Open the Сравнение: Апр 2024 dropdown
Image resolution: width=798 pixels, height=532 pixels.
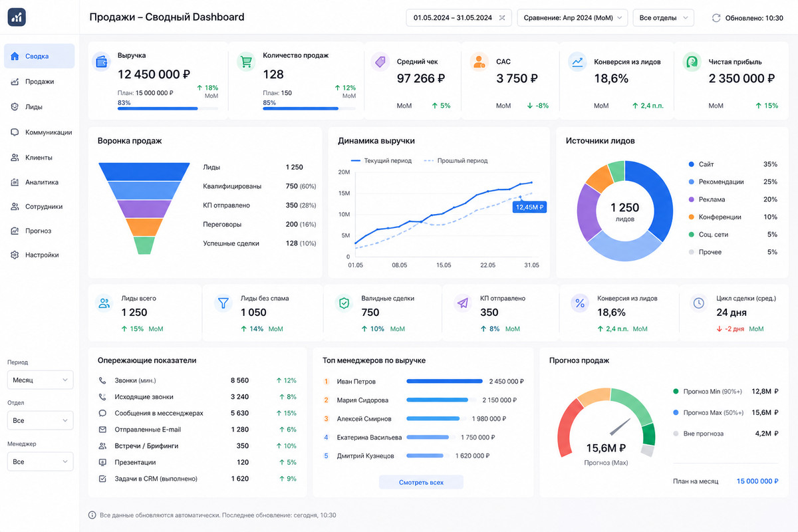click(573, 18)
